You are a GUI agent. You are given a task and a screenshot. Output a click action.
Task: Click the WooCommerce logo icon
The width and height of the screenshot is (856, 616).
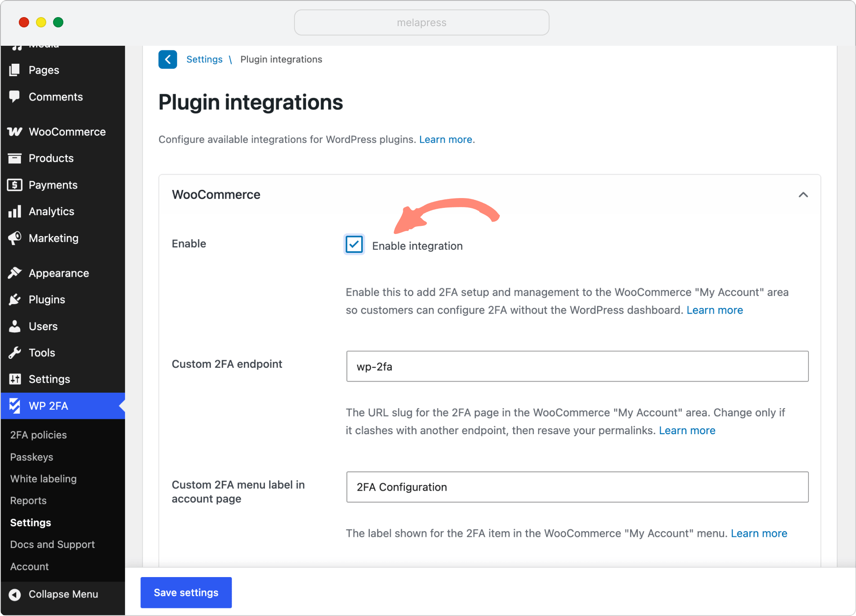[15, 132]
